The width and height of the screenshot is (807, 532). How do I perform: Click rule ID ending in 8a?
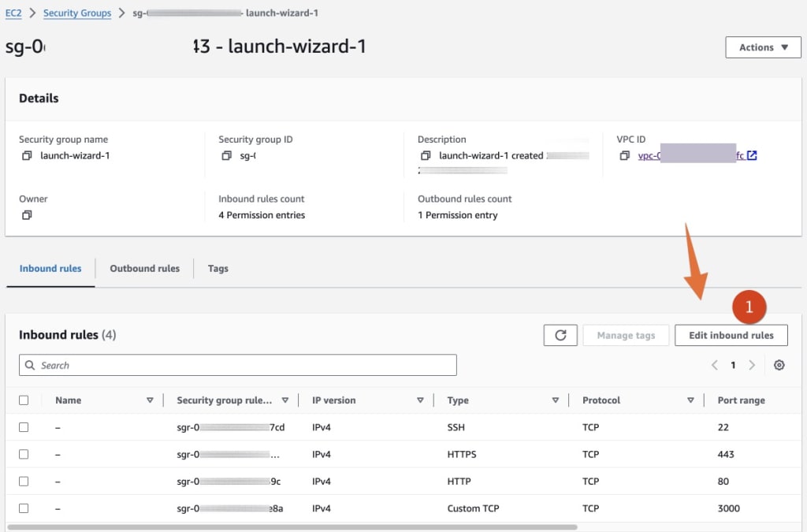(229, 508)
